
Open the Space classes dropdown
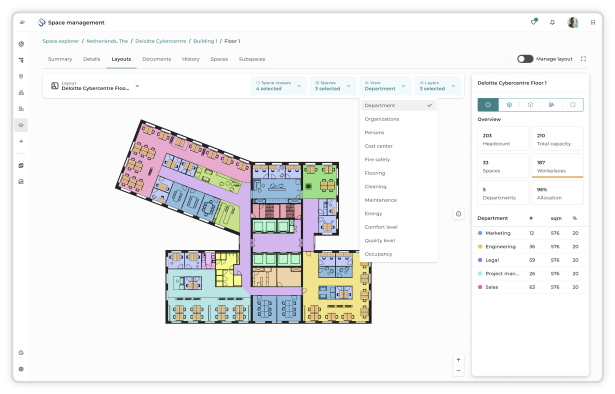(x=278, y=86)
